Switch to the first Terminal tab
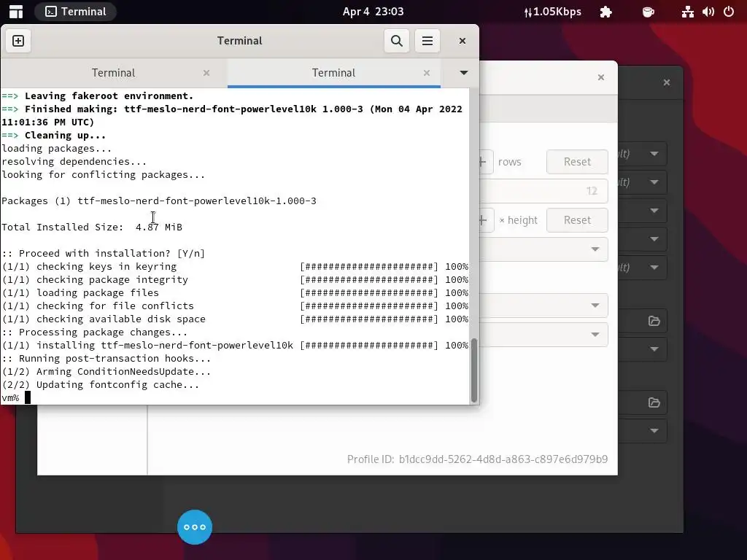Viewport: 747px width, 560px height. pos(113,73)
